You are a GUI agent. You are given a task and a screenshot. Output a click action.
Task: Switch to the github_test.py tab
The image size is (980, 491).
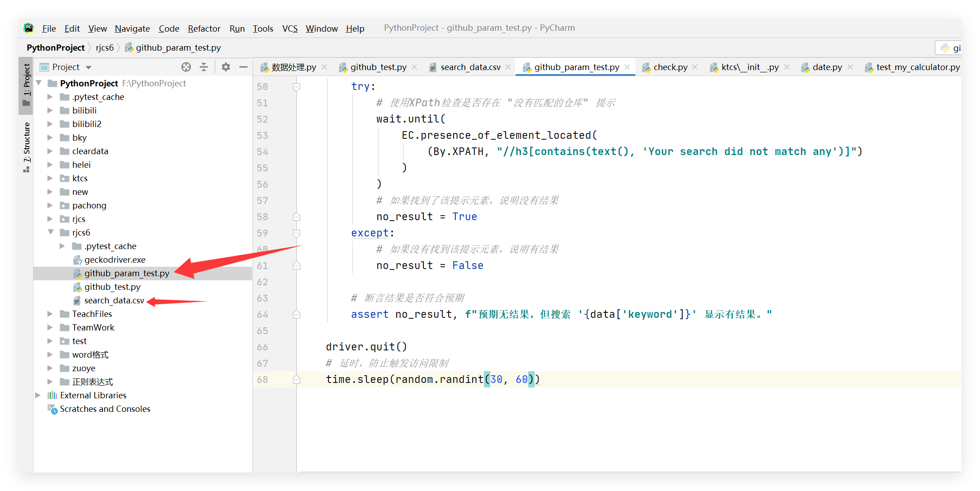click(378, 67)
